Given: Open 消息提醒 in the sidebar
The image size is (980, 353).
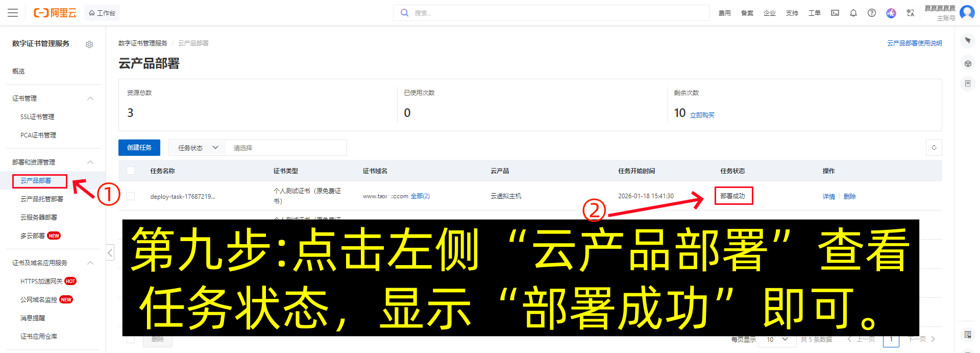Looking at the screenshot, I should (33, 318).
